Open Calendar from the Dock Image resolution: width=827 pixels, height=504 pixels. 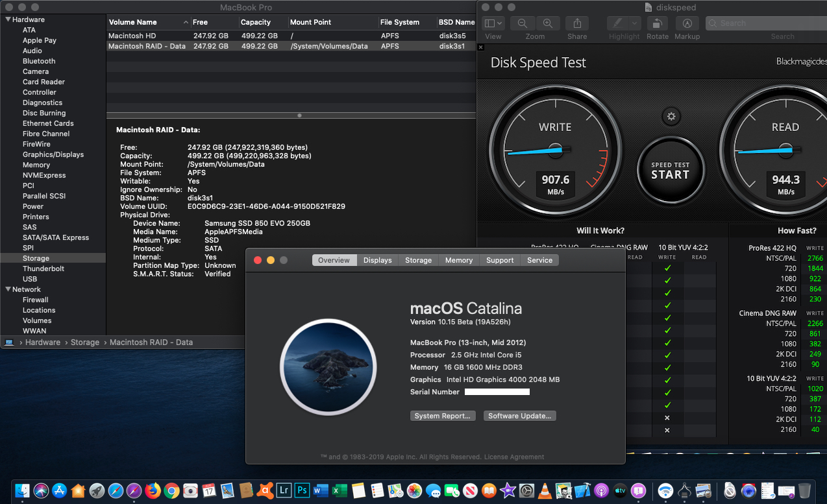[x=209, y=490]
